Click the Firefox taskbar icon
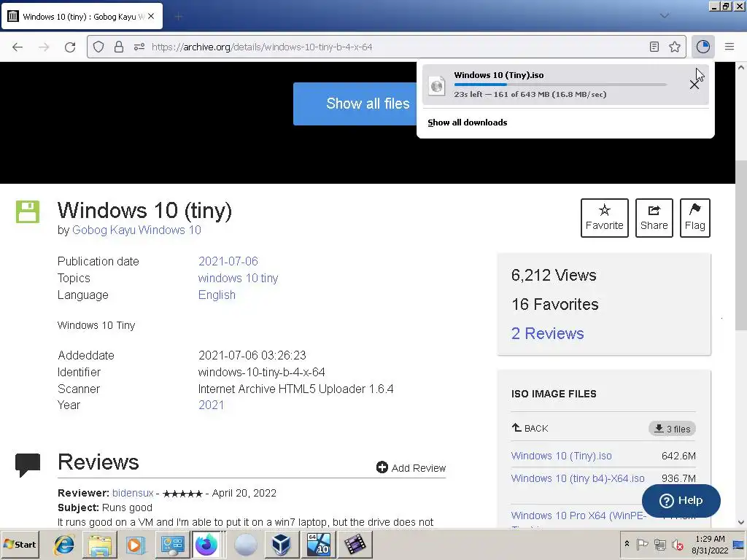 coord(206,544)
